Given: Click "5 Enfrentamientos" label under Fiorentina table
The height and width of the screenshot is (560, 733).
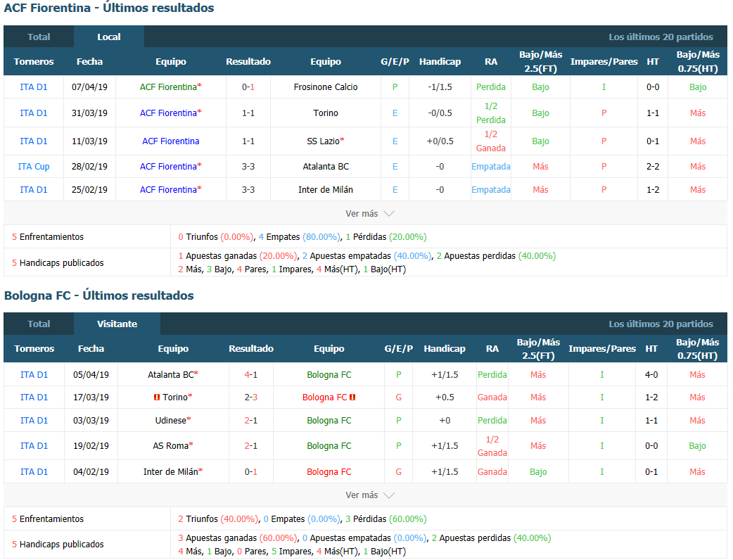Looking at the screenshot, I should click(x=48, y=237).
